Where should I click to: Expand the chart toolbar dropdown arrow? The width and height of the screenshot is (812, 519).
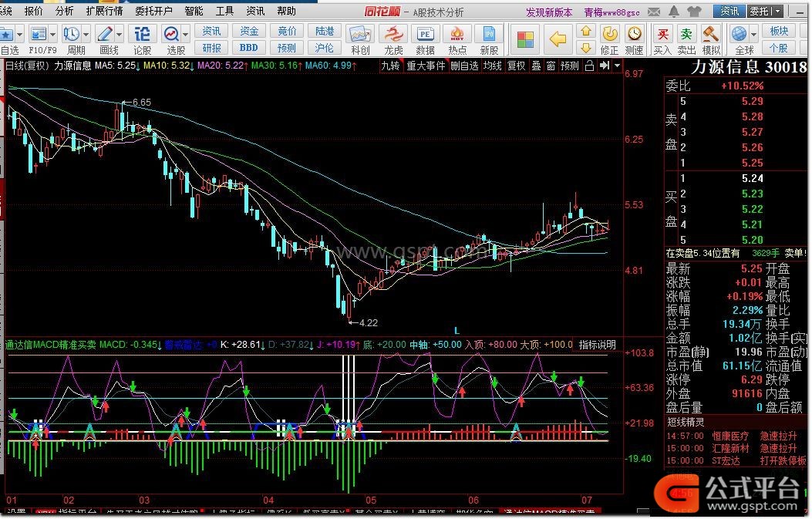(617, 66)
